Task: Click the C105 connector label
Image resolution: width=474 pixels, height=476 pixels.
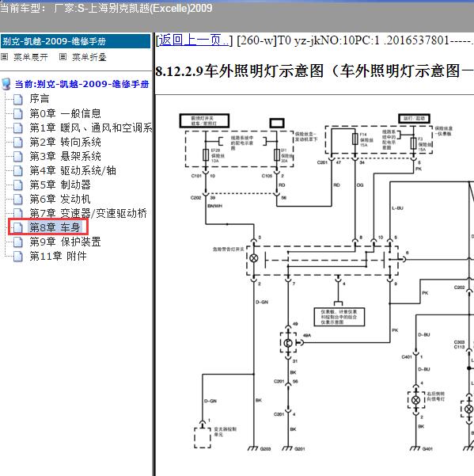Action: coord(267,176)
